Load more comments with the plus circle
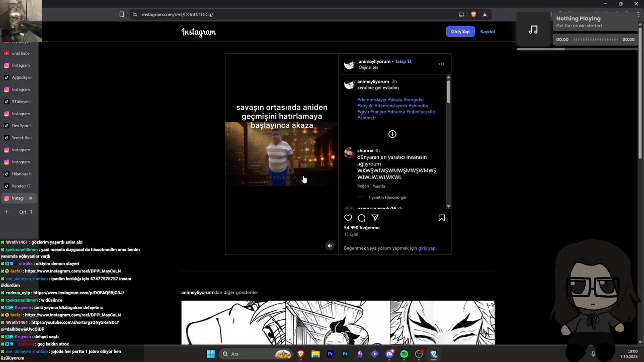Viewport: 644px width, 362px height. coord(392,134)
